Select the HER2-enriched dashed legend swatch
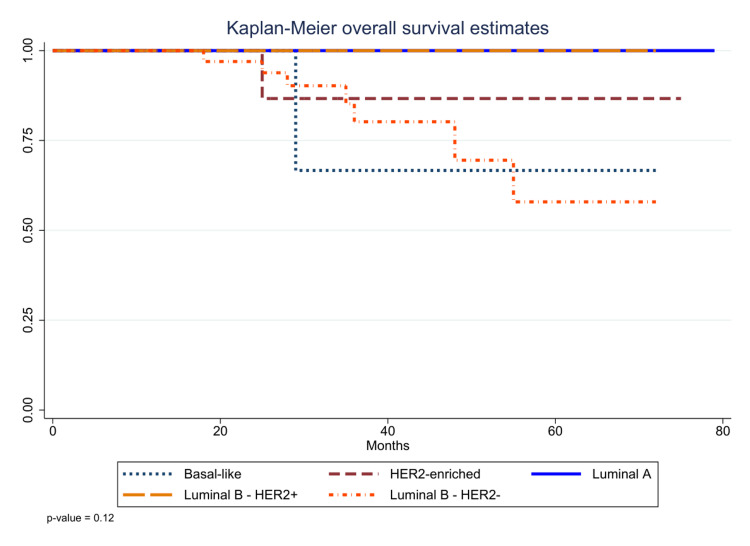 point(353,474)
